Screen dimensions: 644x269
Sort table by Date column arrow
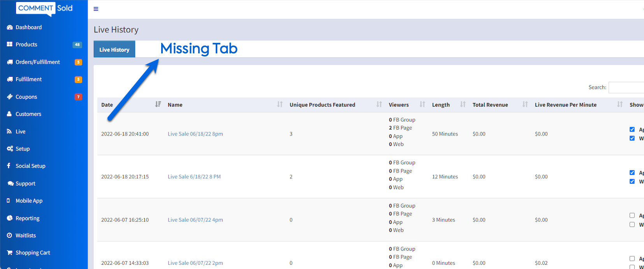(x=158, y=104)
